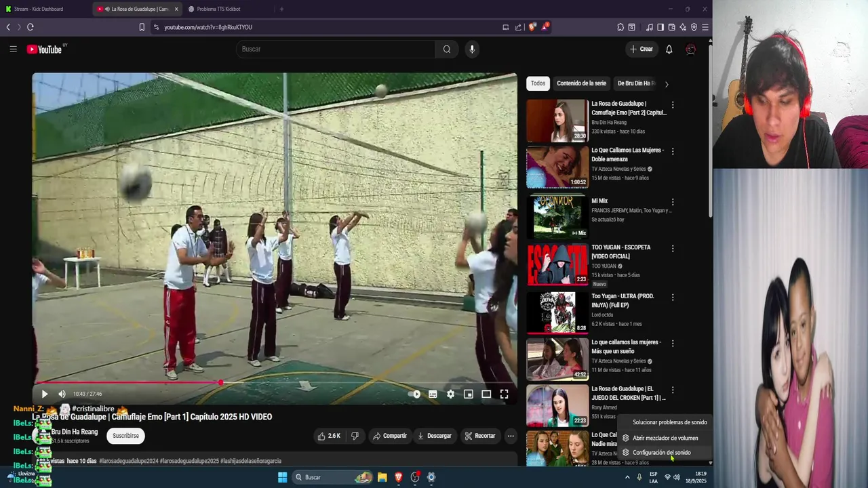Reload the page
Viewport: 868px width, 488px height.
pos(30,27)
